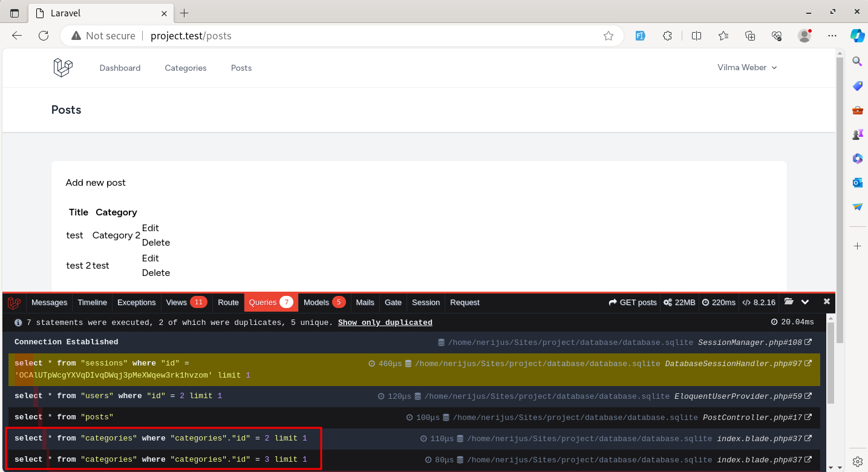Image resolution: width=868 pixels, height=472 pixels.
Task: Click the address bar URL field
Action: click(342, 36)
